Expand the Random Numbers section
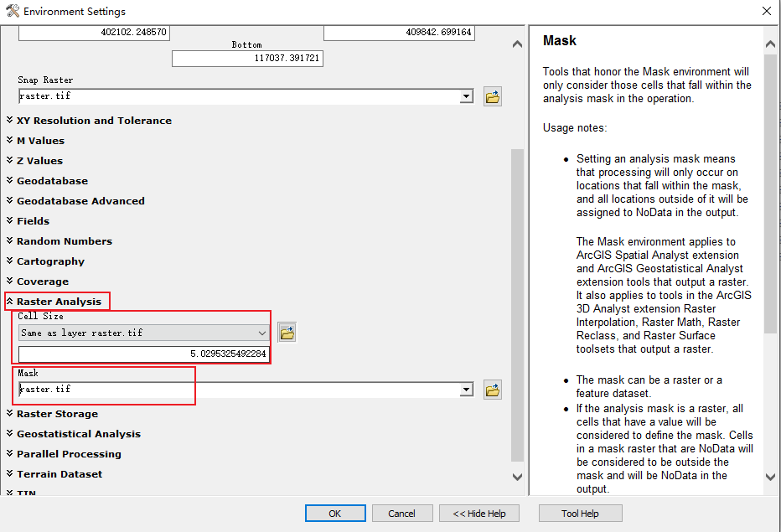This screenshot has width=781, height=532. coord(9,240)
